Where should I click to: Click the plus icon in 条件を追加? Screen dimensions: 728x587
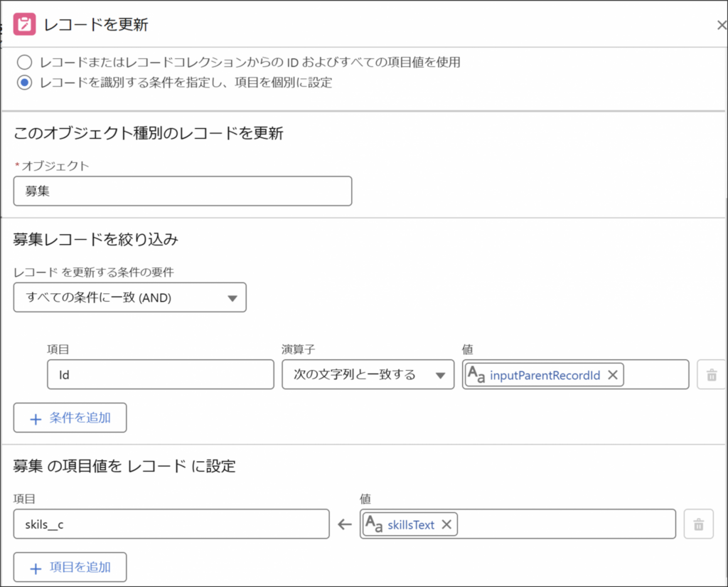pos(36,418)
